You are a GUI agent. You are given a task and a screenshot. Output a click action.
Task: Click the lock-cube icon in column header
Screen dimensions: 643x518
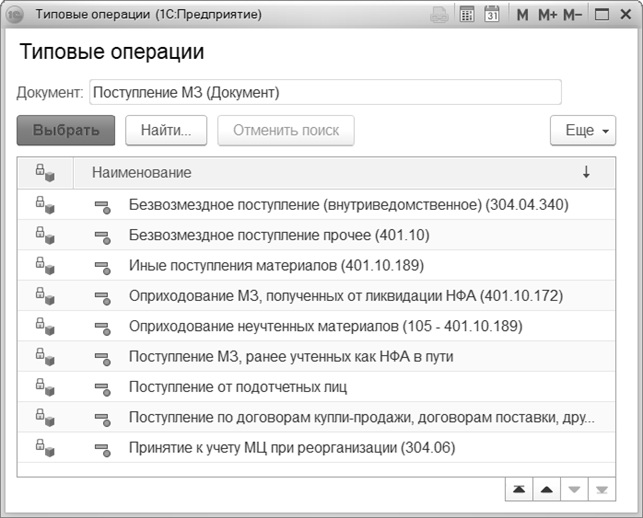click(x=45, y=173)
